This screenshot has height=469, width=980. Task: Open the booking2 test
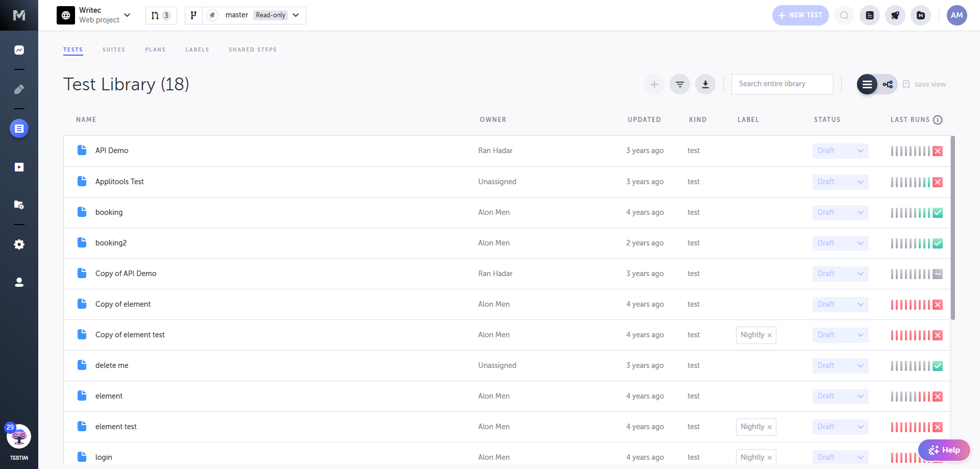(x=111, y=243)
